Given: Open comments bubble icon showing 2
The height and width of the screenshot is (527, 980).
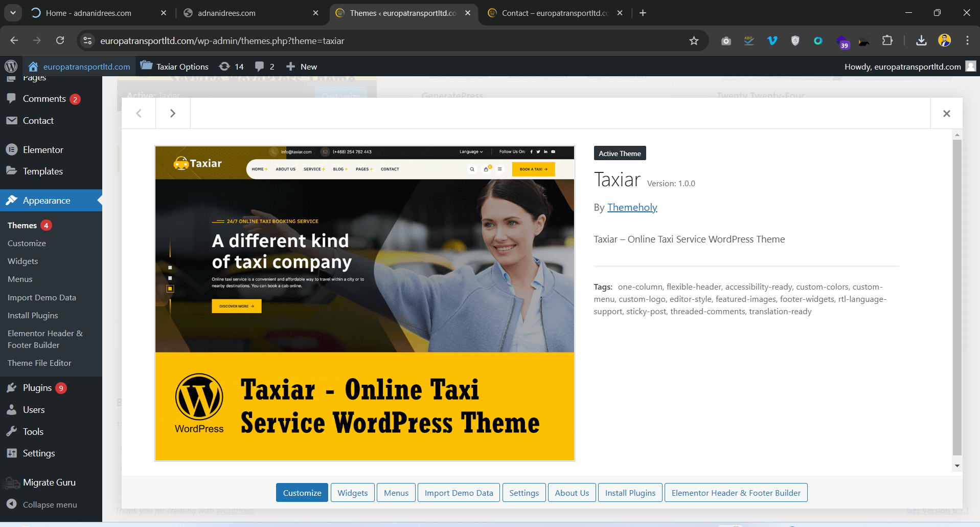Looking at the screenshot, I should point(264,67).
